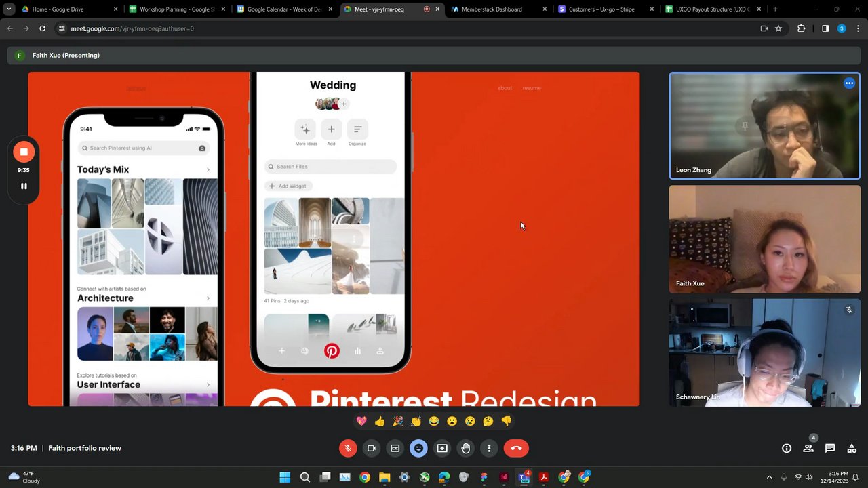This screenshot has height=488, width=868.
Task: Switch to the Customers Stripe tab
Action: pos(606,9)
